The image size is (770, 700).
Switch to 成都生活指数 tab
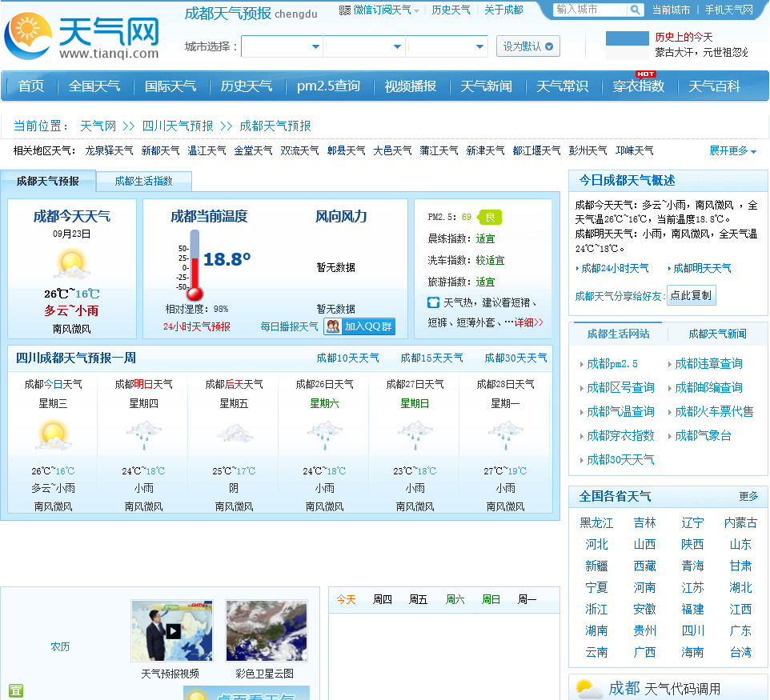[x=144, y=181]
